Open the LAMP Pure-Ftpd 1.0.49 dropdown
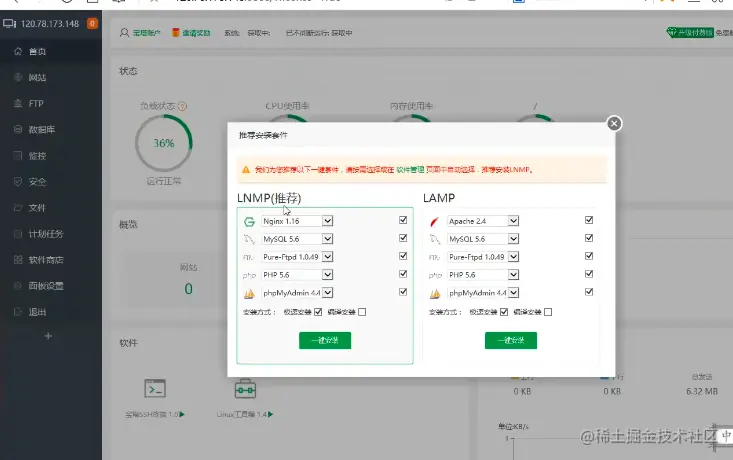 tap(483, 257)
